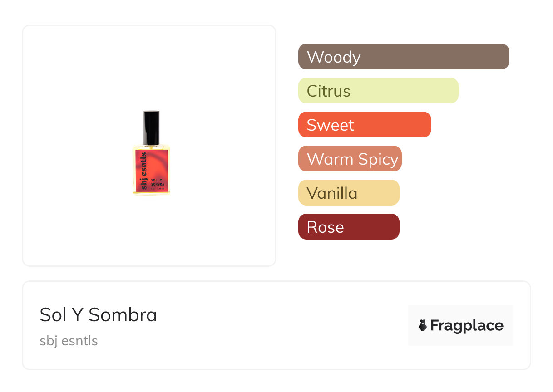The image size is (553, 392).
Task: Click the vertical sbj esntls text on bottle
Action: click(x=144, y=171)
